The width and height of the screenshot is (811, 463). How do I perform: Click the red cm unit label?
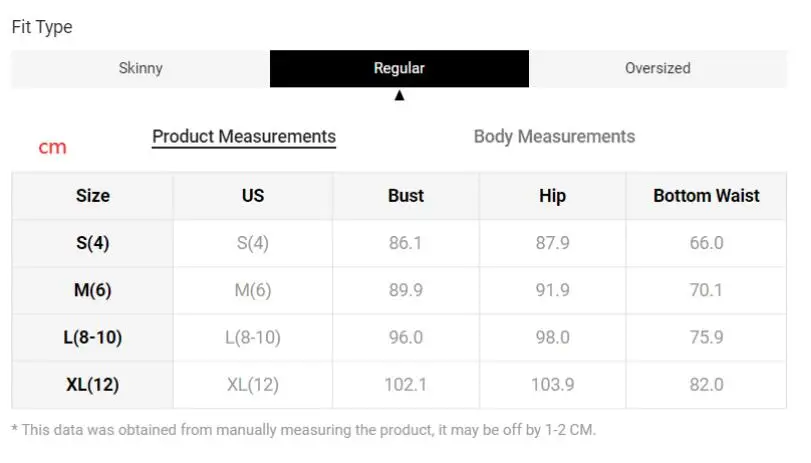coord(53,148)
